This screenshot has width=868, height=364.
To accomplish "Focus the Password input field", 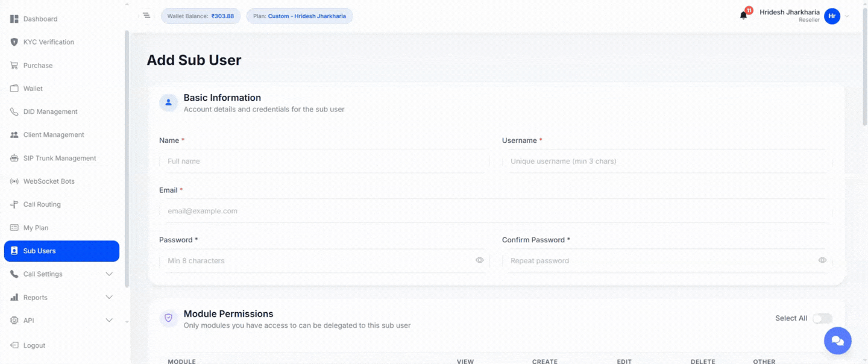I will 324,260.
